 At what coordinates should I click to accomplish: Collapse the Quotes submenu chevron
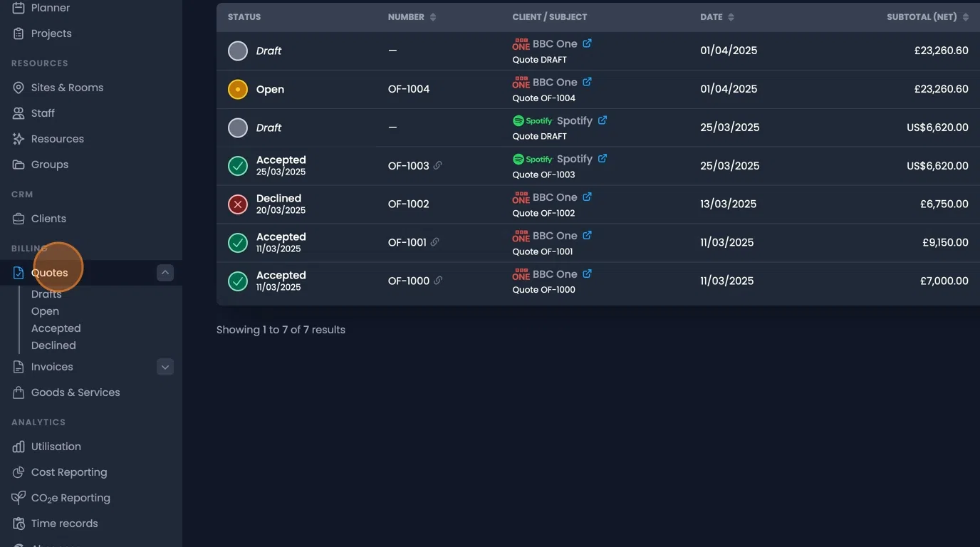coord(165,273)
